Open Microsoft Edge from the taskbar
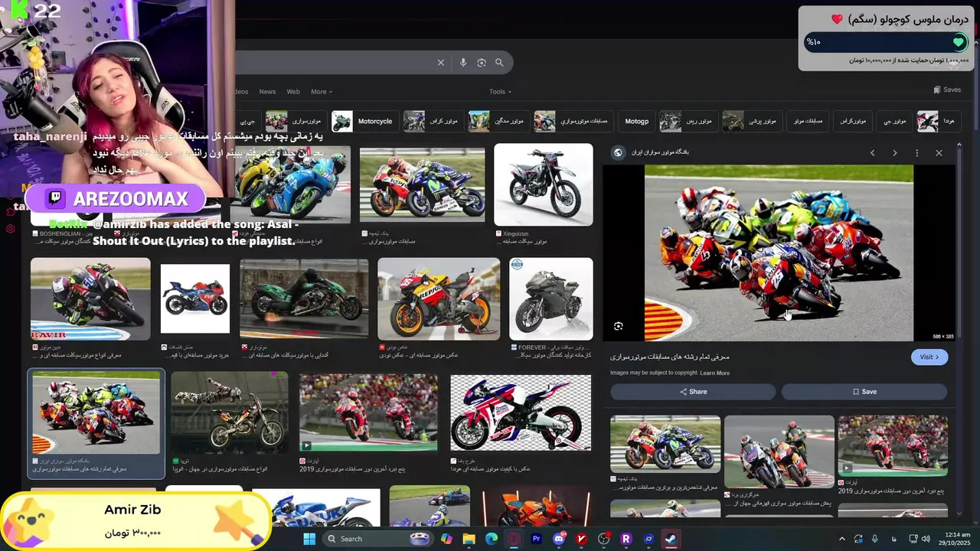 point(491,539)
